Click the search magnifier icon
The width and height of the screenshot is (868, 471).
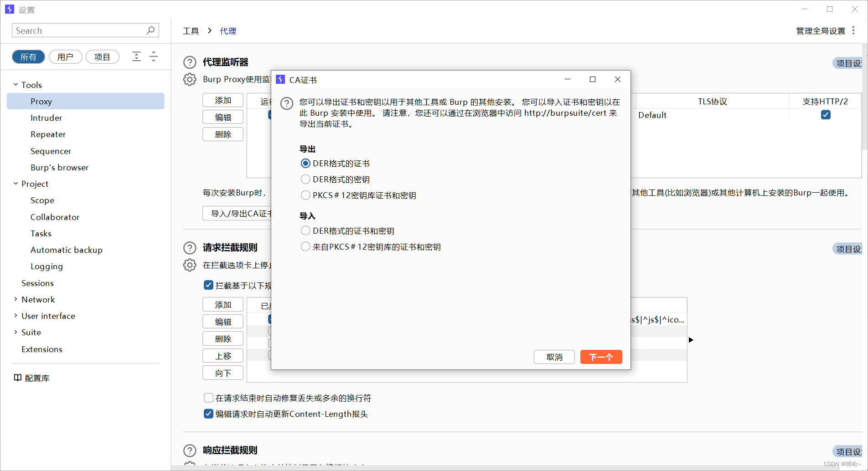(x=150, y=30)
